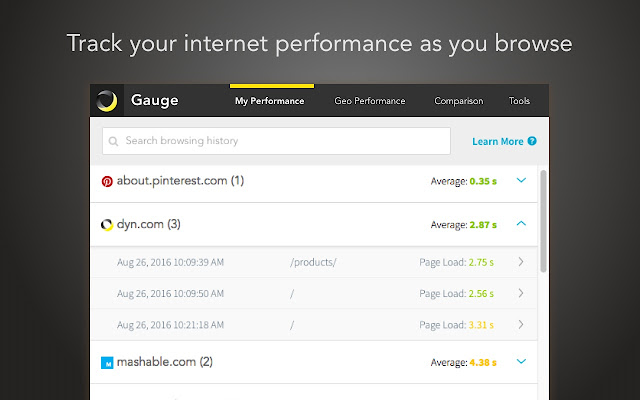Click the Gauge crescent logo icon
The height and width of the screenshot is (400, 640).
[107, 101]
